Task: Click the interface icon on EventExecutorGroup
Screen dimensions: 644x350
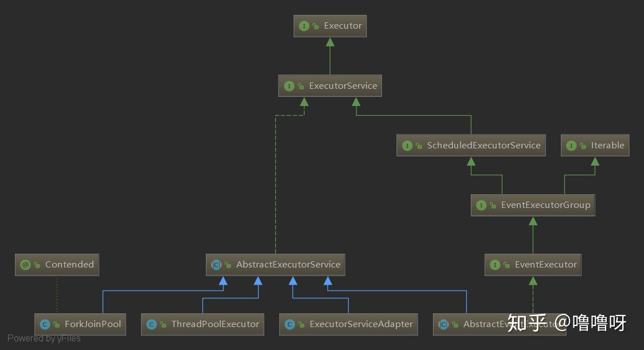Action: coord(481,205)
